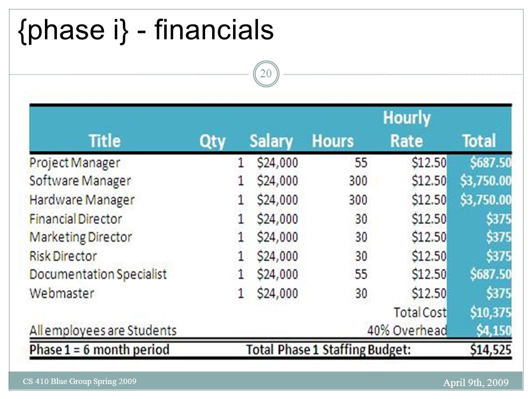Select the Financial Director row title
This screenshot has width=532, height=399.
pyautogui.click(x=76, y=219)
